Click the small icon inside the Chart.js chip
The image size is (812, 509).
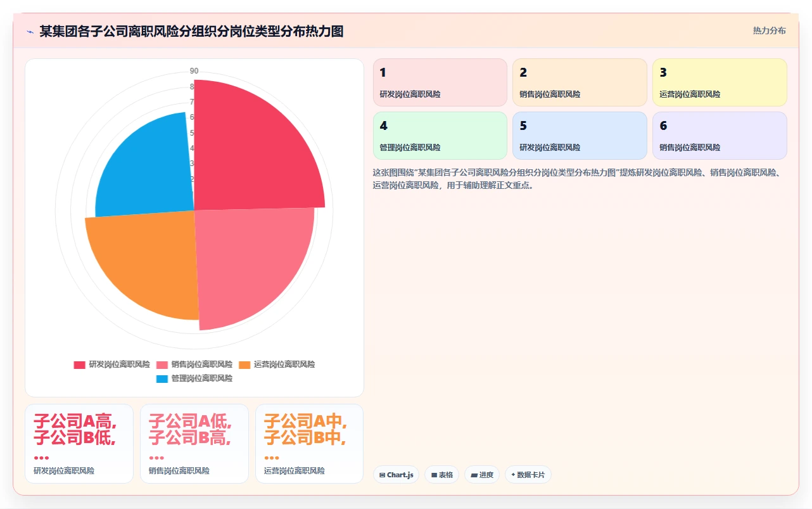point(383,475)
